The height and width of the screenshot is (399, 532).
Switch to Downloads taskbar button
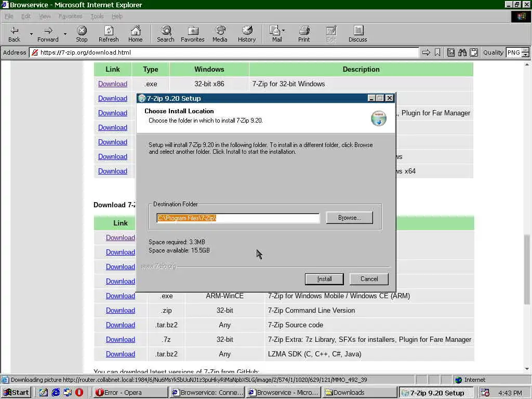pyautogui.click(x=360, y=393)
